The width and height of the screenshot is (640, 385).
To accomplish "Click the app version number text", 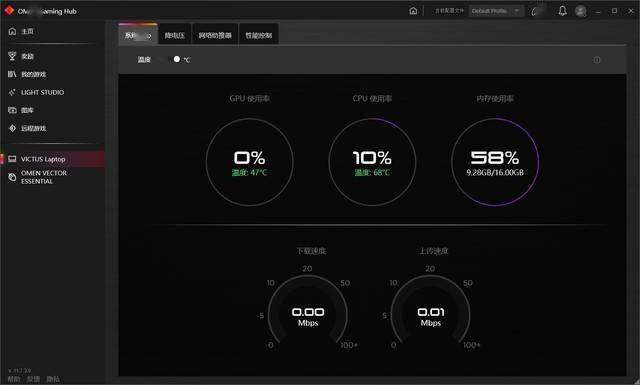I will click(x=19, y=371).
